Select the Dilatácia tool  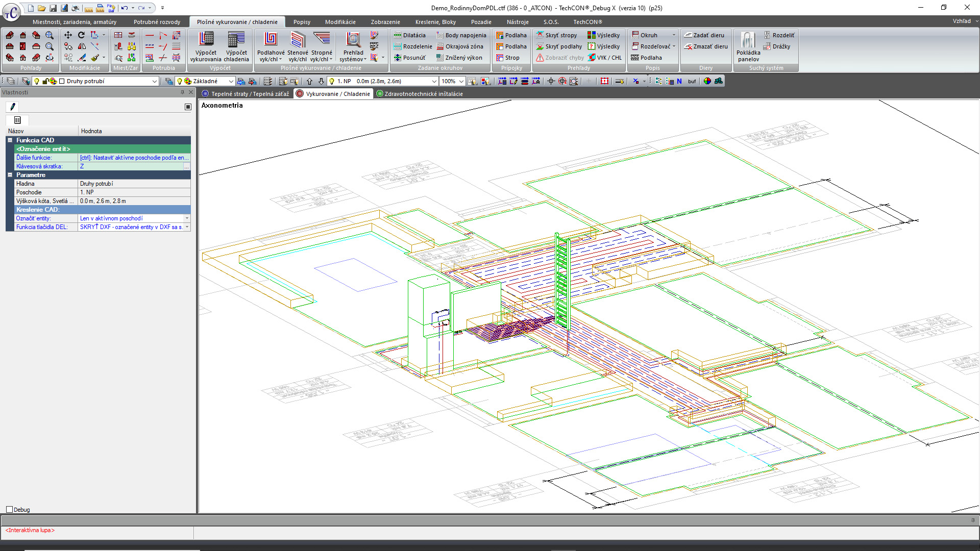point(410,35)
